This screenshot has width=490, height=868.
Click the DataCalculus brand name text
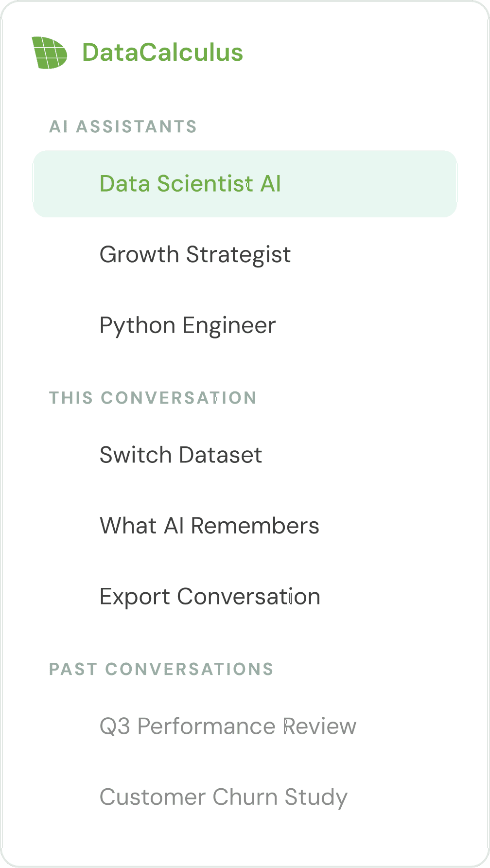[162, 53]
